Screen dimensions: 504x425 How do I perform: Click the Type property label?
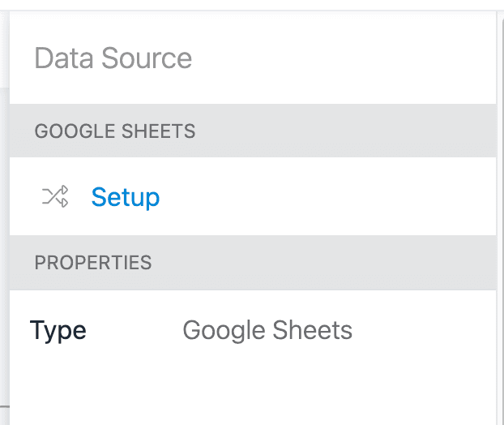click(58, 331)
